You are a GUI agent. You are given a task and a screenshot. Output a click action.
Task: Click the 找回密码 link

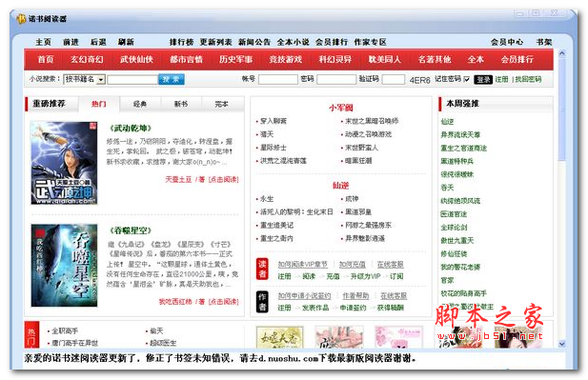point(528,79)
